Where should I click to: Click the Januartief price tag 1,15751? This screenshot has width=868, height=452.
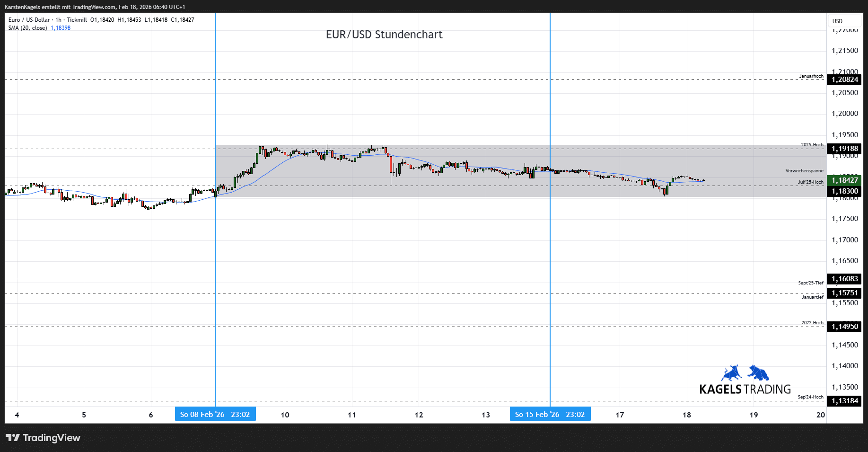[x=844, y=293]
